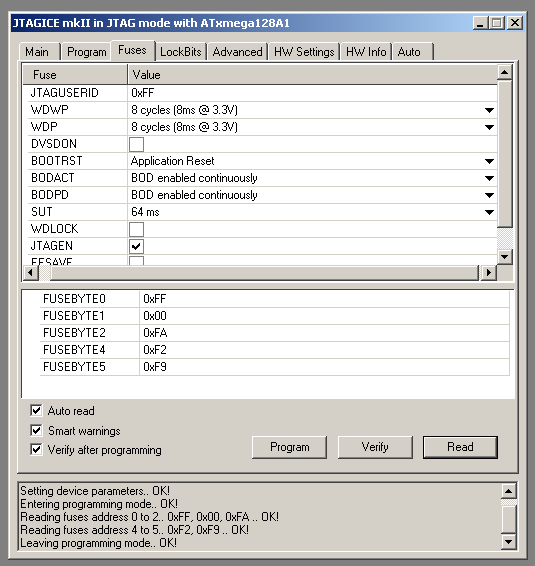
Task: Uncheck Verify after programming
Action: pyautogui.click(x=36, y=449)
